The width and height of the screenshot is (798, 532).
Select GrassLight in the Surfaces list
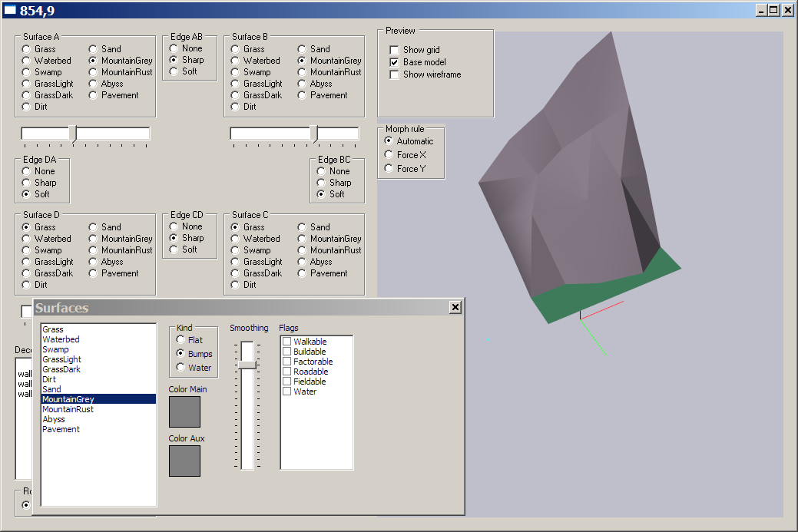coord(98,359)
